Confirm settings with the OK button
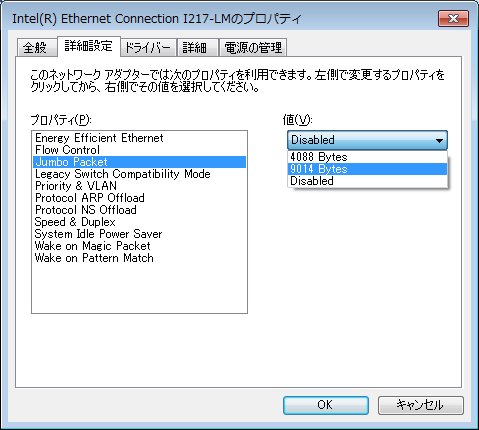The width and height of the screenshot is (479, 430). pos(326,405)
